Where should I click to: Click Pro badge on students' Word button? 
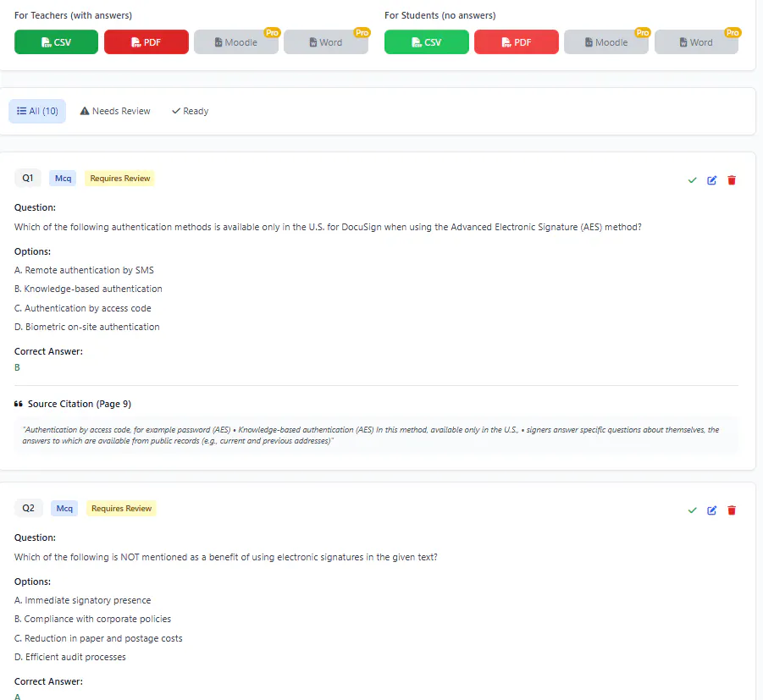pos(733,33)
